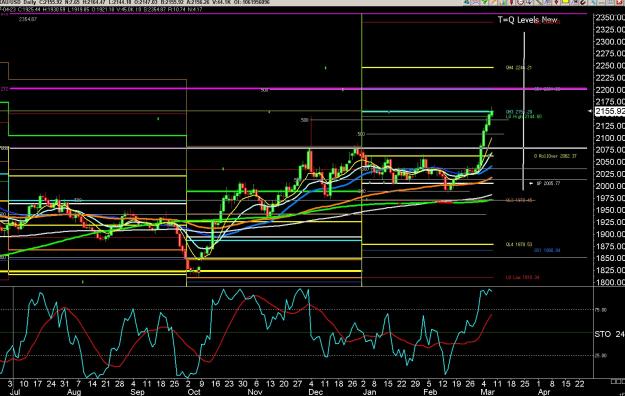
Task: Click the Nov month label on time axis
Action: (x=255, y=392)
